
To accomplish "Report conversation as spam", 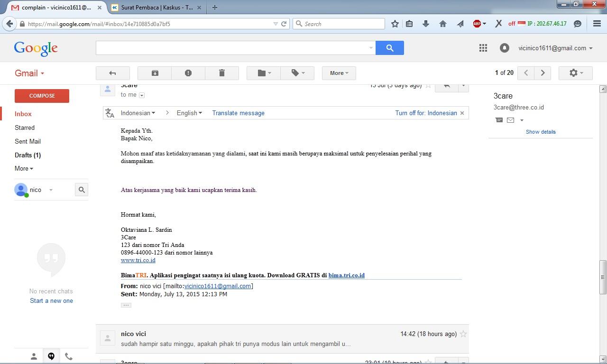I will pyautogui.click(x=188, y=73).
